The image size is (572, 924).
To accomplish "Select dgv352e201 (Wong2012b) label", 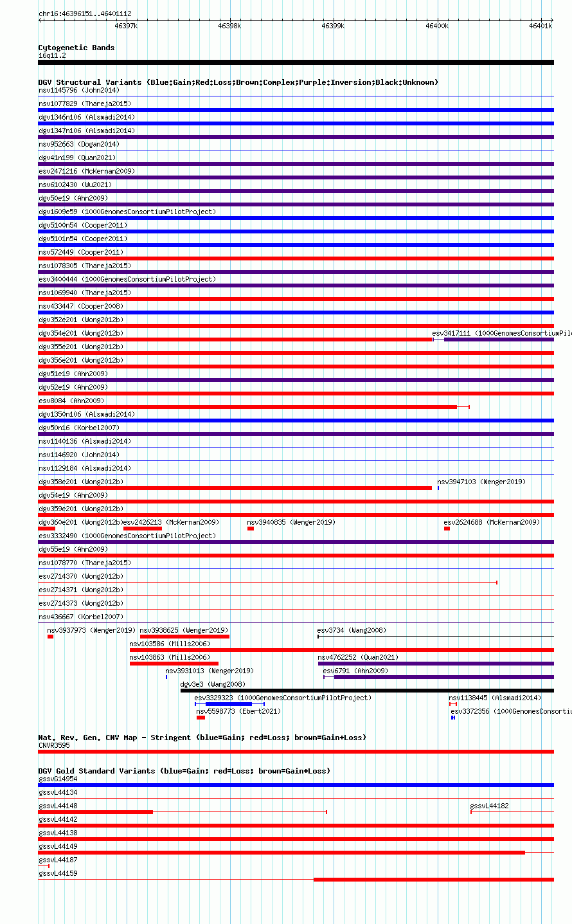I will click(x=81, y=320).
